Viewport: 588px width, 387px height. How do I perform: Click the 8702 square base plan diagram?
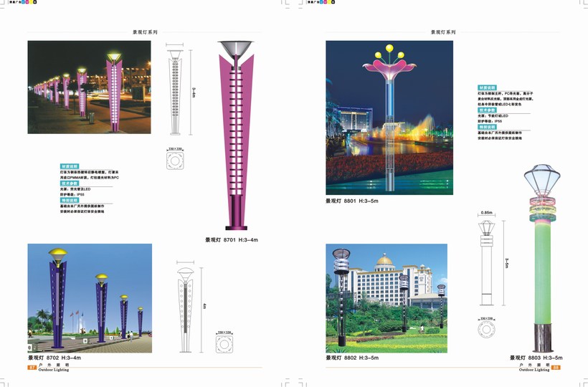(227, 344)
